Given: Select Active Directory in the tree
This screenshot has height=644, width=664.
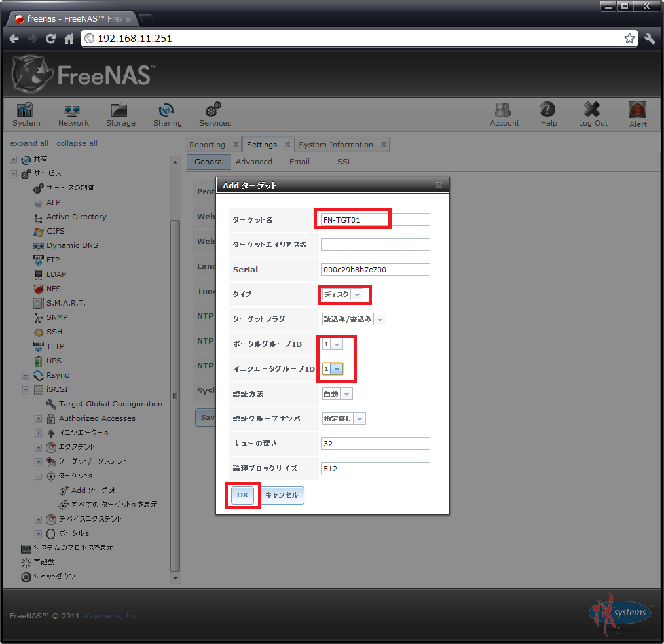Looking at the screenshot, I should point(76,217).
